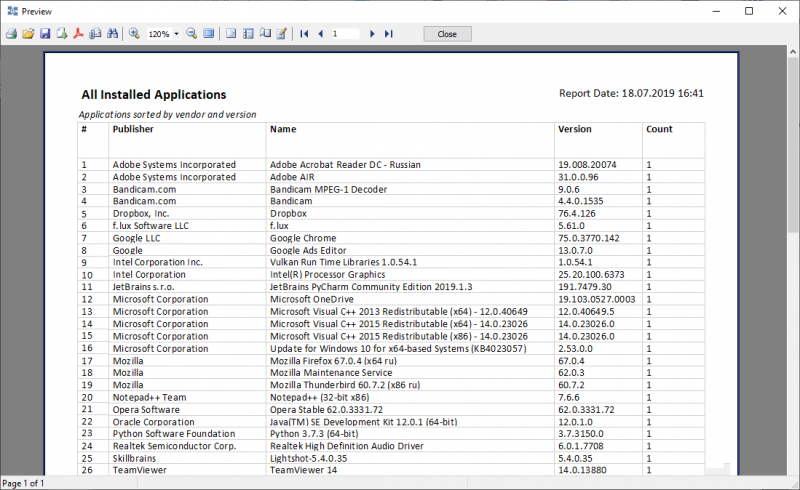Screen dimensions: 800x490
Task: Click the Preview window title icon
Action: (13, 11)
